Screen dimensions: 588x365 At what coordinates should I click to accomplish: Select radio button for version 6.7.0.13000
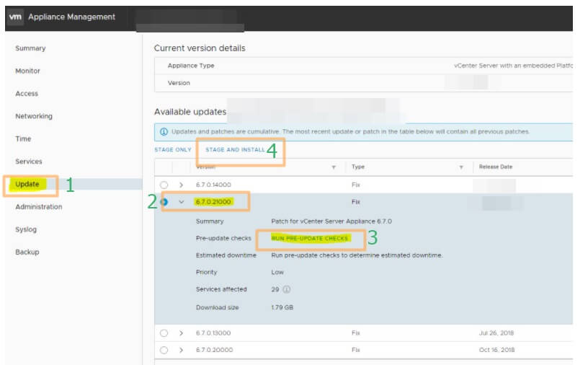coord(164,333)
